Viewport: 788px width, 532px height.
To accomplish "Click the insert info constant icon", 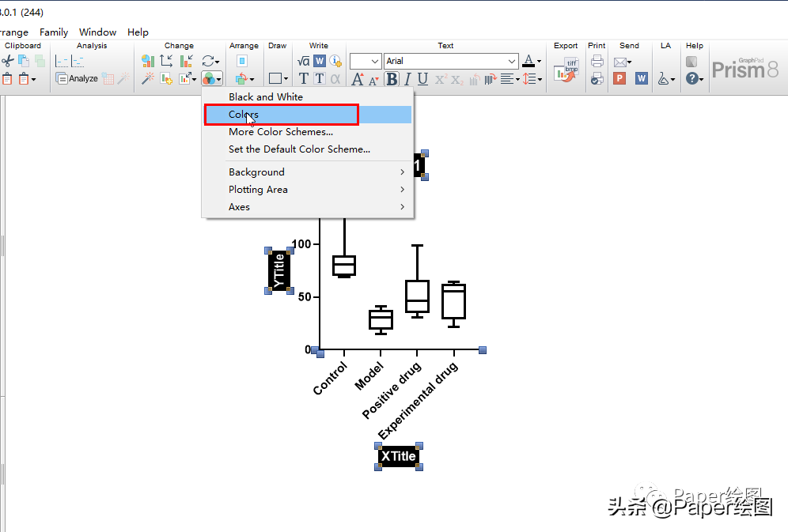I will [x=335, y=61].
